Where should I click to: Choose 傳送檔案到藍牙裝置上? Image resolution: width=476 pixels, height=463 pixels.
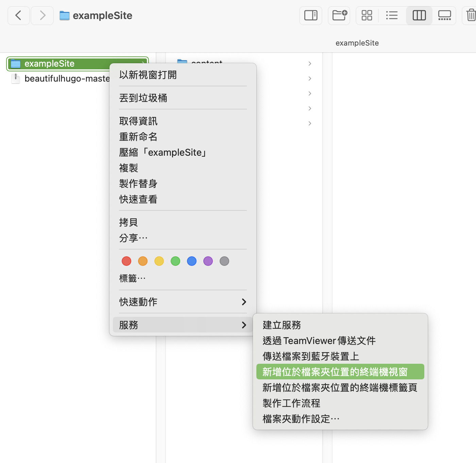(x=340, y=356)
